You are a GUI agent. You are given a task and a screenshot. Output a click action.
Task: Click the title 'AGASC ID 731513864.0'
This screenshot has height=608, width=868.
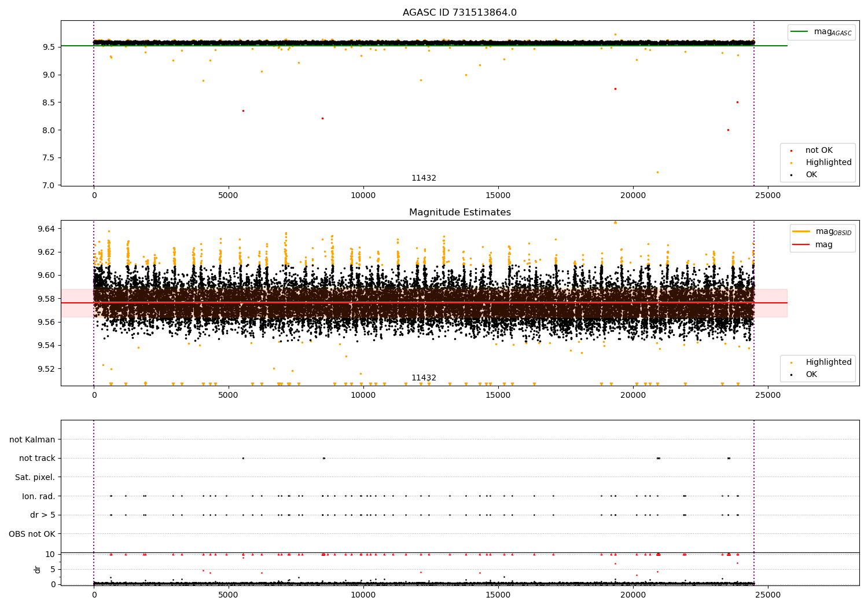[459, 13]
